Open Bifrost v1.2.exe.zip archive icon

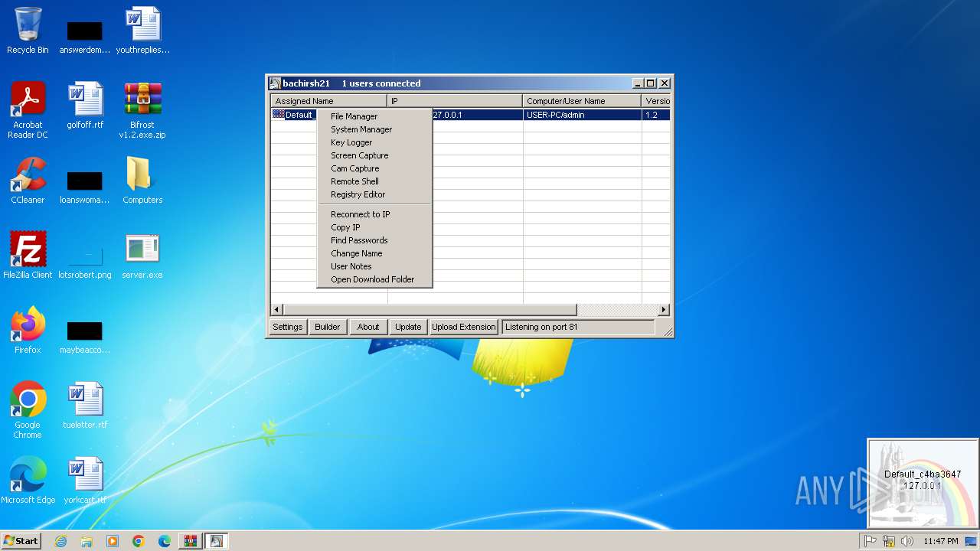coord(143,110)
